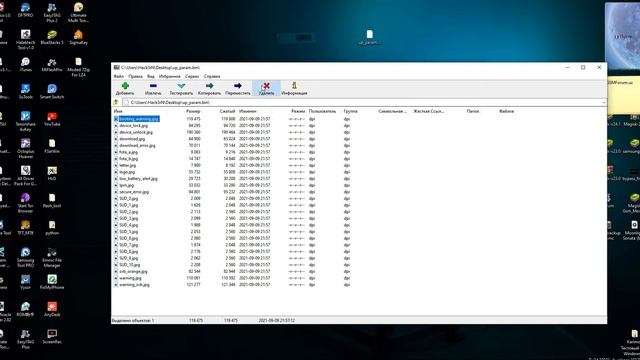Select file letter.jpg
The height and width of the screenshot is (360, 640).
tap(128, 165)
